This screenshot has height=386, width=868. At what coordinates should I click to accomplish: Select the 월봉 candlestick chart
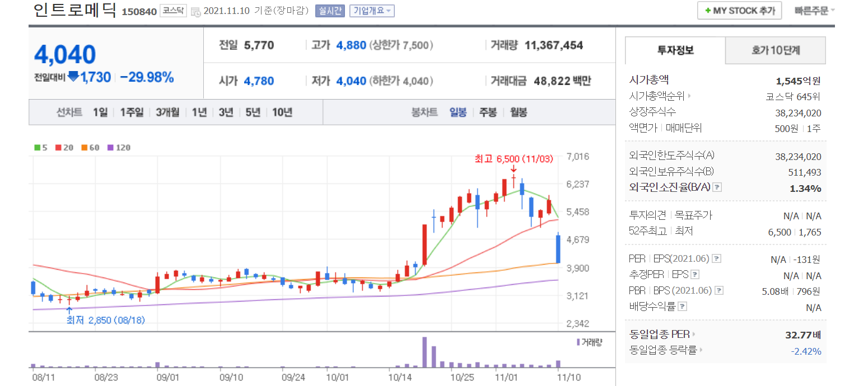(x=518, y=112)
